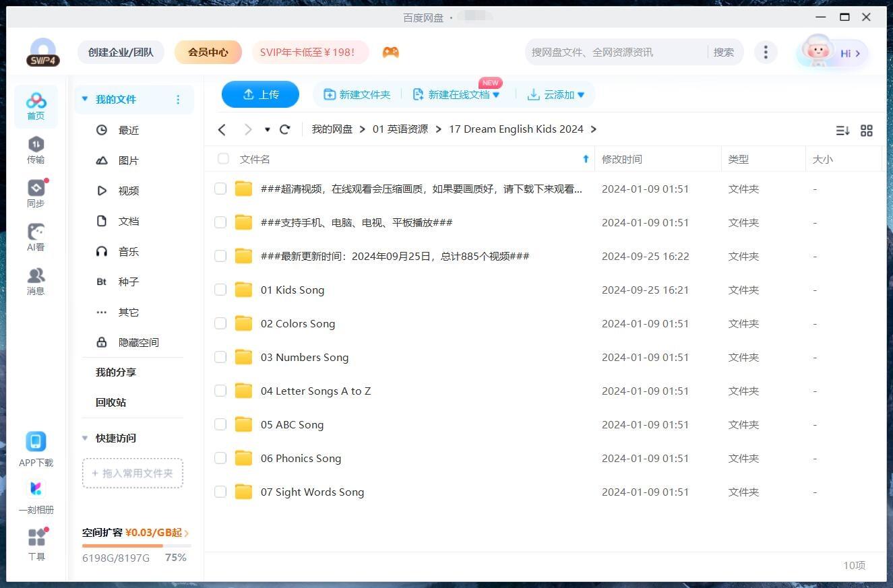Image resolution: width=893 pixels, height=588 pixels.
Task: Check the box for 01 Kids Song
Action: tap(220, 290)
